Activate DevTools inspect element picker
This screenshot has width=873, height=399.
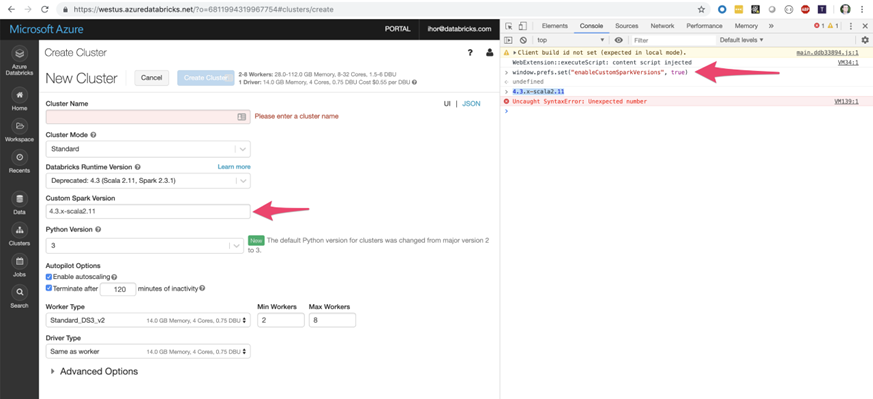pos(509,26)
